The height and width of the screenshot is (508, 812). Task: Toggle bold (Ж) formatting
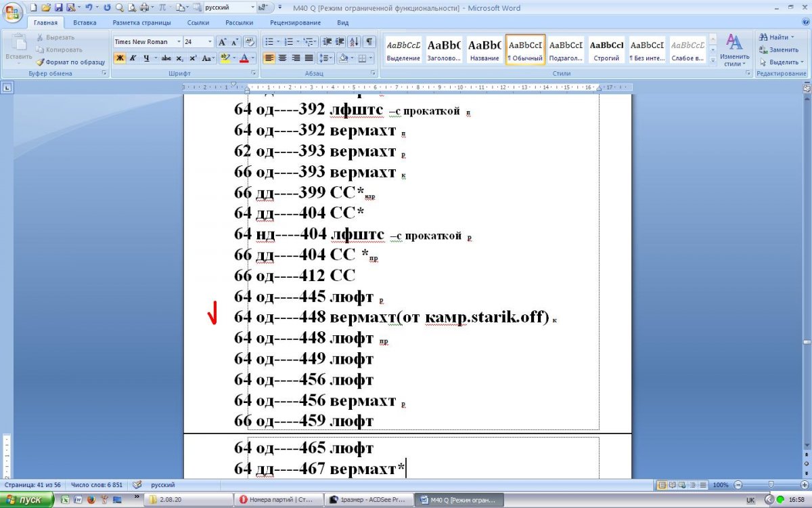[120, 58]
